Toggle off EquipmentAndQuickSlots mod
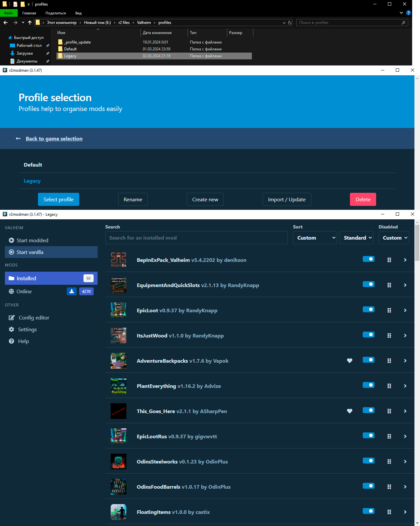Image resolution: width=420 pixels, height=526 pixels. [369, 284]
